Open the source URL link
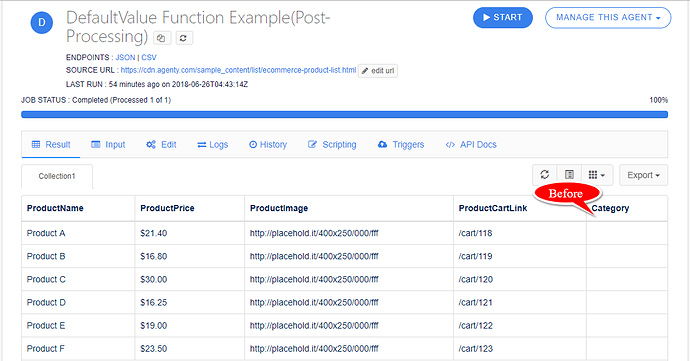Image resolution: width=690 pixels, height=361 pixels. coord(238,70)
